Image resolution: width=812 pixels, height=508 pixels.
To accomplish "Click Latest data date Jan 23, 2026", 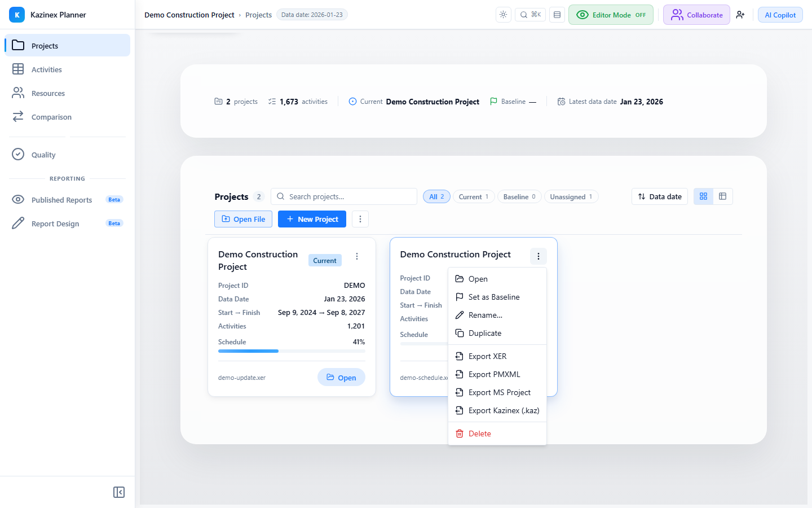I will 610,102.
